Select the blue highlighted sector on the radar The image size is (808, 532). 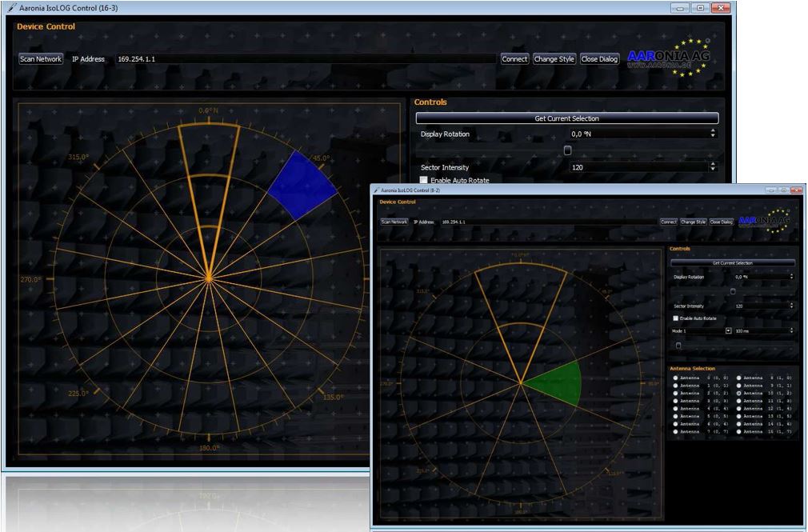pyautogui.click(x=302, y=186)
